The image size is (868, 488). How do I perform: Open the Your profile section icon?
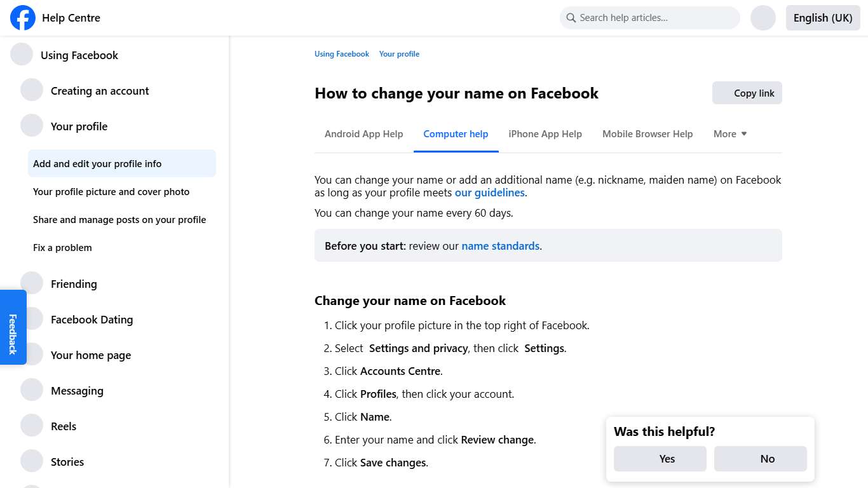point(32,125)
